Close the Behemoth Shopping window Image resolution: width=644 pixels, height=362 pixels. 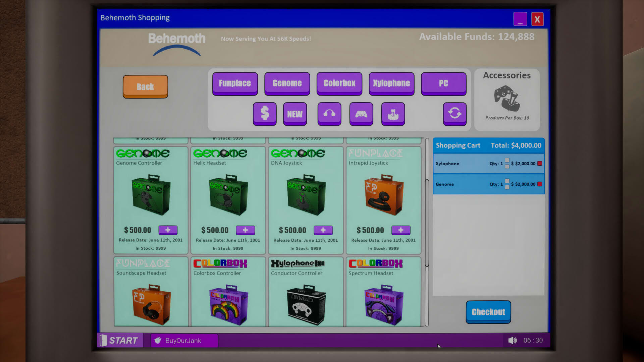(x=537, y=19)
